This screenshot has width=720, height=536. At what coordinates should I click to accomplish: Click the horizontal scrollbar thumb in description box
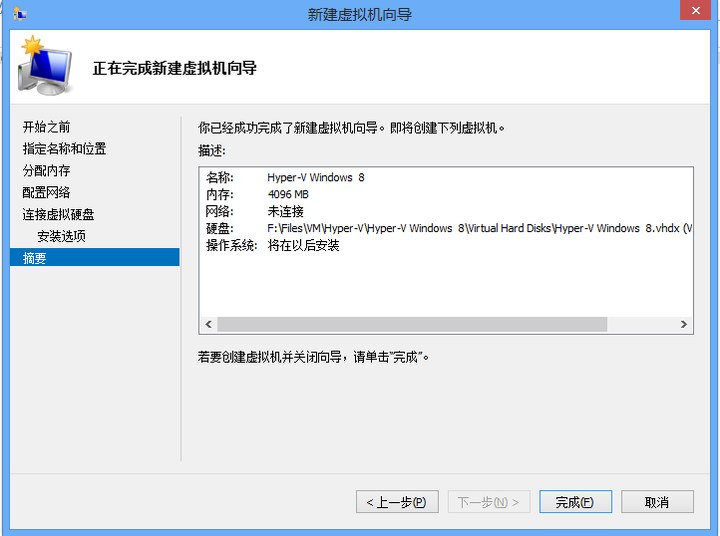pos(412,324)
